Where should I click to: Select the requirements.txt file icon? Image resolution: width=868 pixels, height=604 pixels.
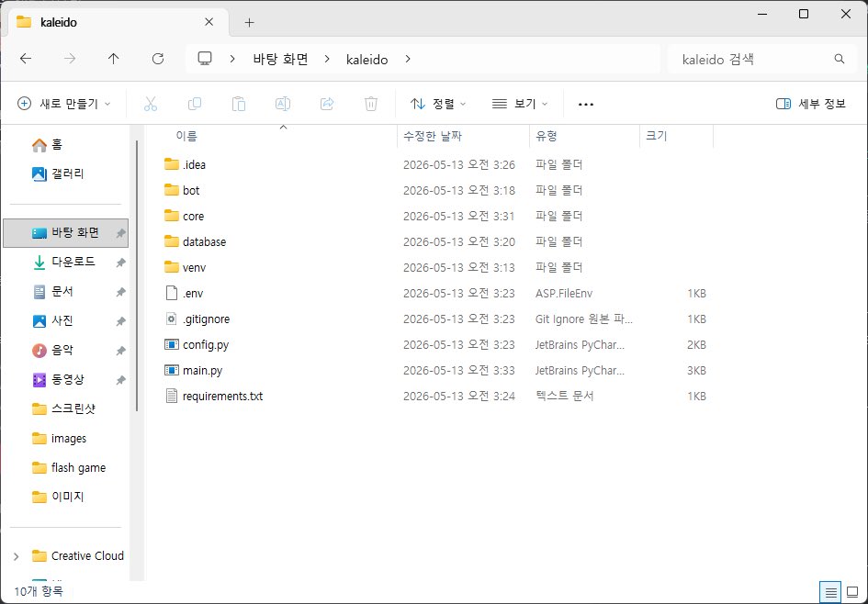(172, 396)
